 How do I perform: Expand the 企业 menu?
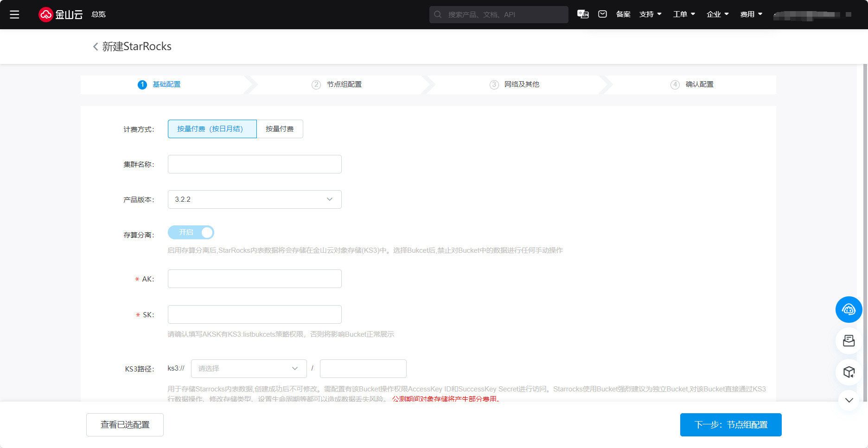[717, 14]
